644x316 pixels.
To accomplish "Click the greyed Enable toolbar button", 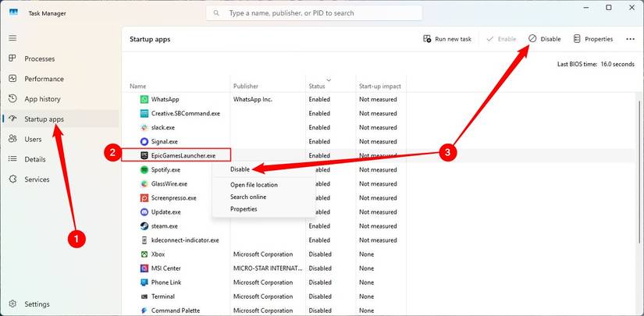I will (501, 39).
